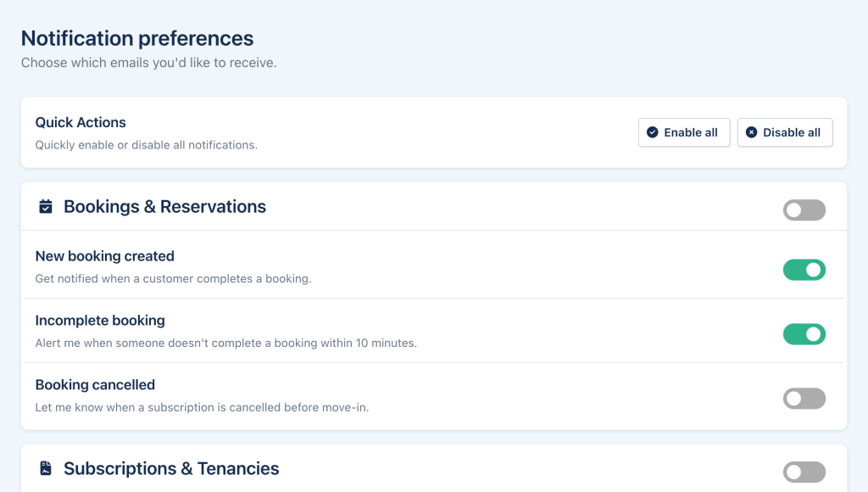This screenshot has height=492, width=868.
Task: Click the Notification preferences page heading
Action: coord(137,38)
